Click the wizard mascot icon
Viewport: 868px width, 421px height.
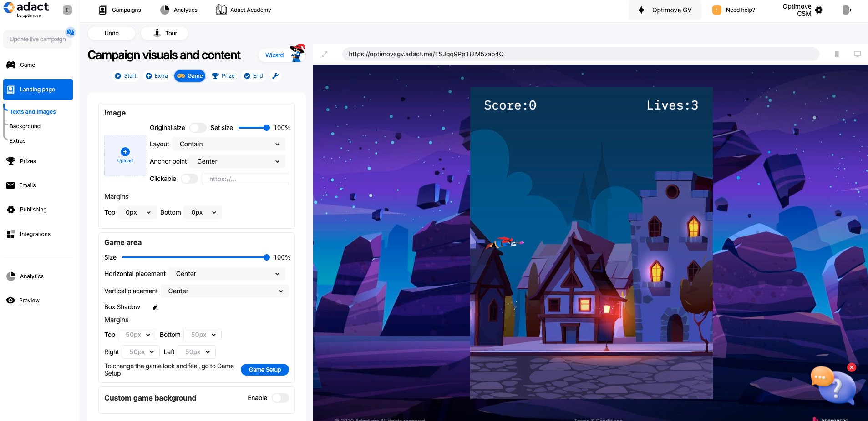point(298,53)
